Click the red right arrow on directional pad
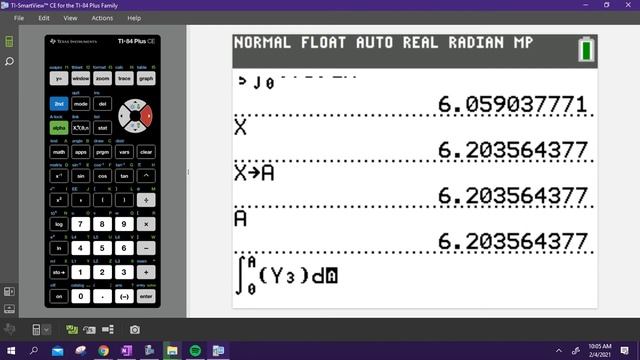The width and height of the screenshot is (640, 360). (147, 116)
